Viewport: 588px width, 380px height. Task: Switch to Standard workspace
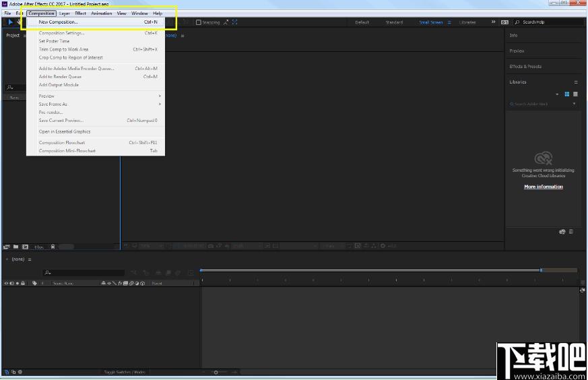click(394, 22)
